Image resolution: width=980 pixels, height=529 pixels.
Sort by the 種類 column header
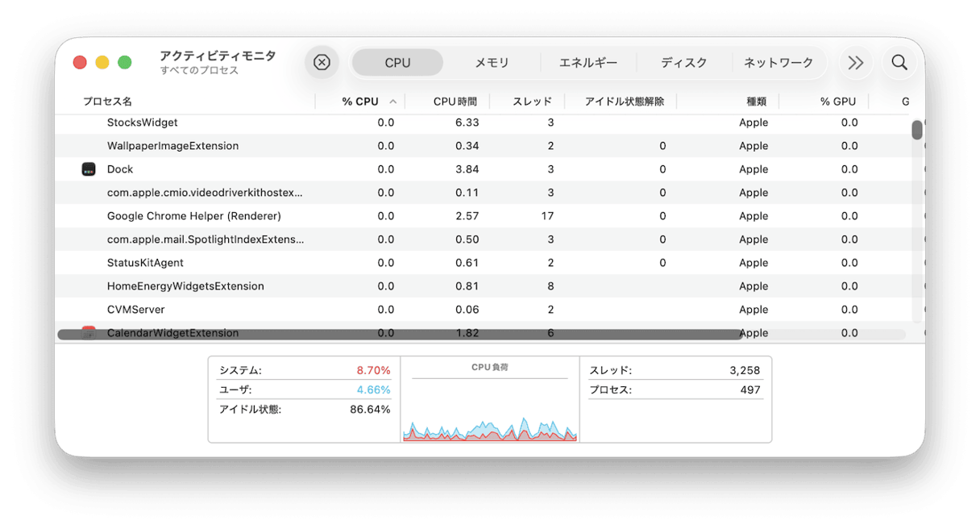pyautogui.click(x=757, y=102)
